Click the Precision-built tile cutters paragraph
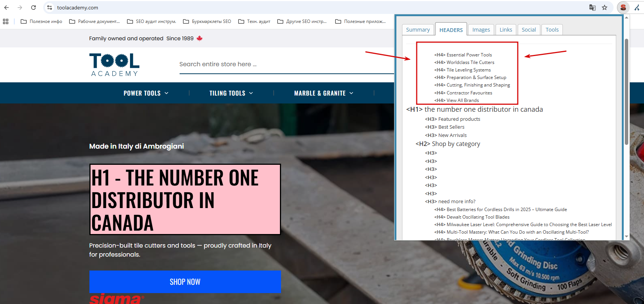This screenshot has height=304, width=644. (x=180, y=250)
